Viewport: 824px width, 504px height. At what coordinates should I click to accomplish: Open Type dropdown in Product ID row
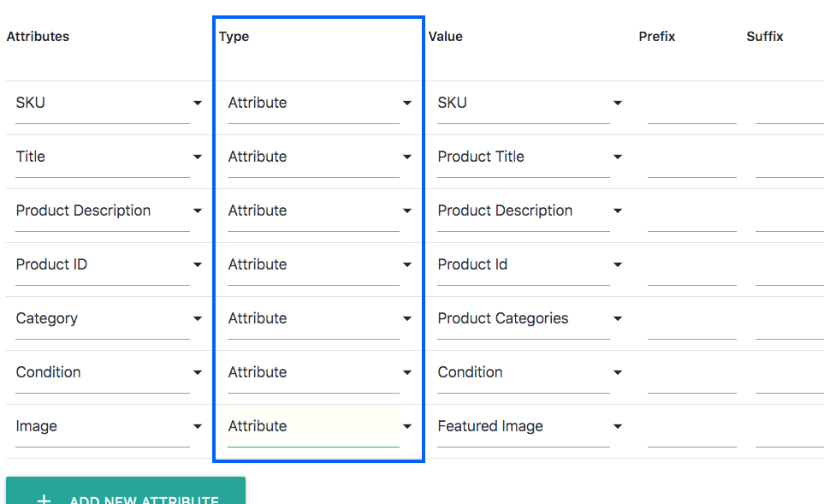pos(319,264)
